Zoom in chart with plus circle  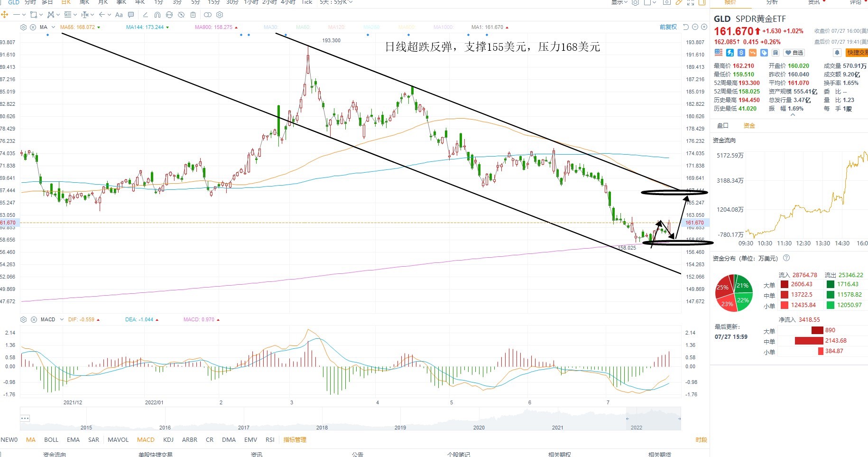coord(704,27)
